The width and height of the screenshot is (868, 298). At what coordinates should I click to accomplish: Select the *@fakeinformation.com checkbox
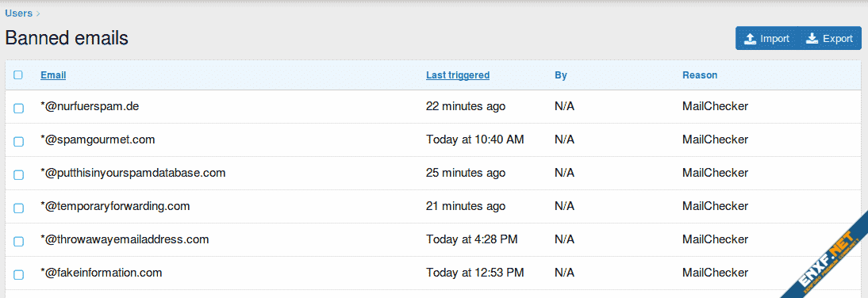(x=18, y=274)
